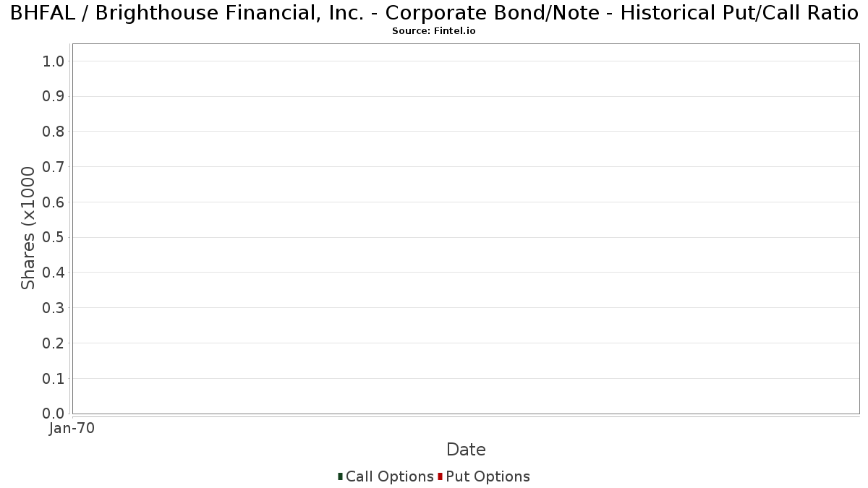Click the Jan-70 x-axis tick label
The image size is (868, 488).
[x=72, y=429]
